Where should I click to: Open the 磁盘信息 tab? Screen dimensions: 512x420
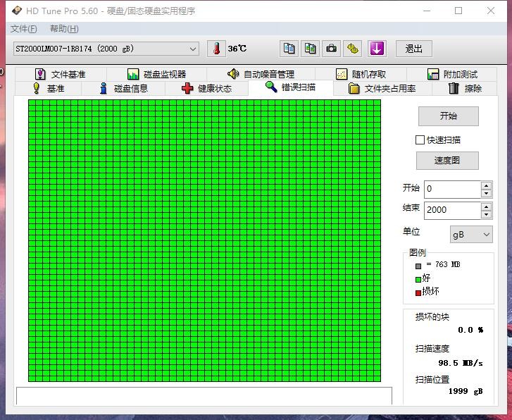pos(123,89)
